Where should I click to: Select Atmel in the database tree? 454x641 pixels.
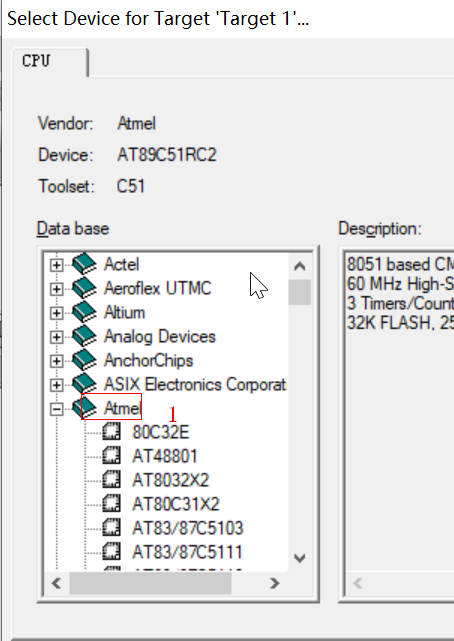pyautogui.click(x=122, y=408)
